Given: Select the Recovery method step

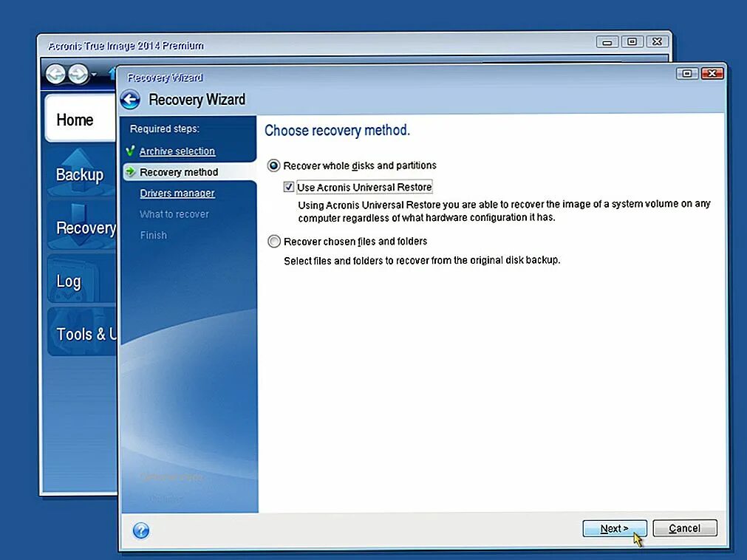Looking at the screenshot, I should tap(179, 172).
